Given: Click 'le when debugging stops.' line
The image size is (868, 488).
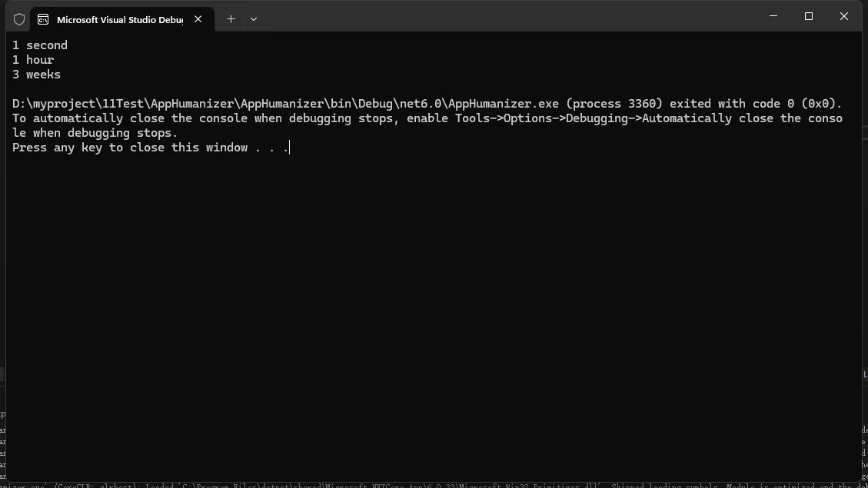Looking at the screenshot, I should (x=95, y=133).
